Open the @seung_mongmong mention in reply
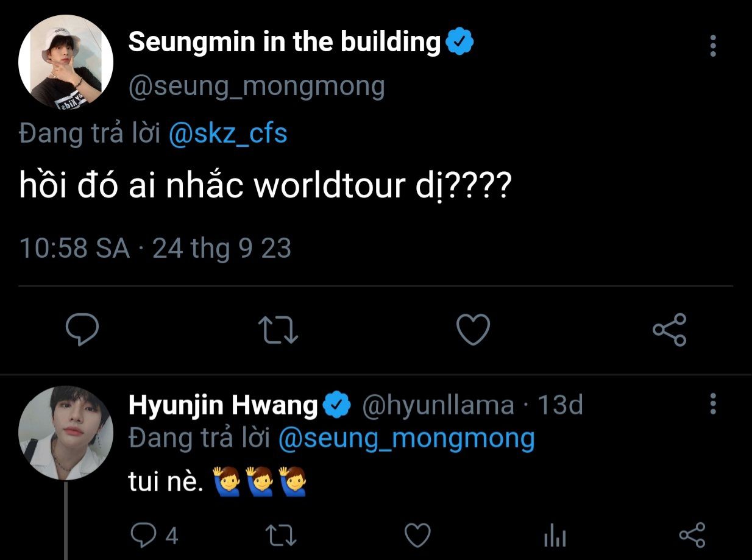The height and width of the screenshot is (560, 752). coord(406,438)
